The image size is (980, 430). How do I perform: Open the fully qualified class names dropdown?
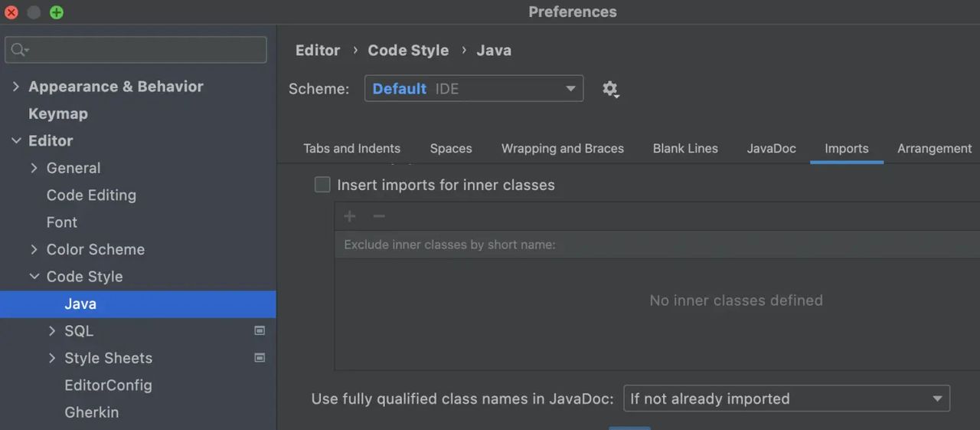[786, 399]
